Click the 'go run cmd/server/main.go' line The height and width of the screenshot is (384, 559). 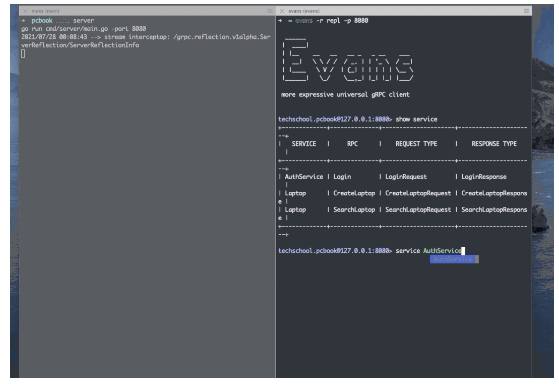[x=83, y=29]
